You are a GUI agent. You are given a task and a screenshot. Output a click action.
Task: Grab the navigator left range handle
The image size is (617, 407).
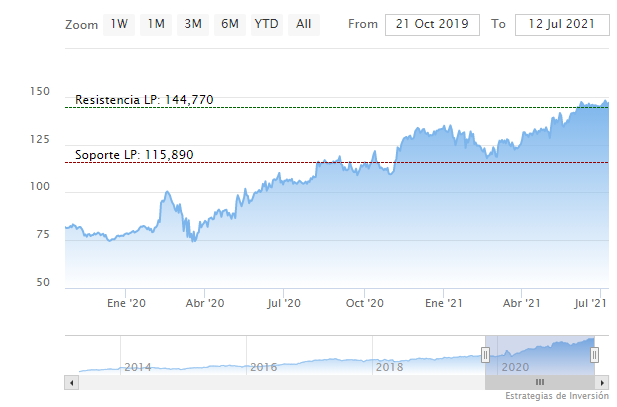tap(485, 355)
